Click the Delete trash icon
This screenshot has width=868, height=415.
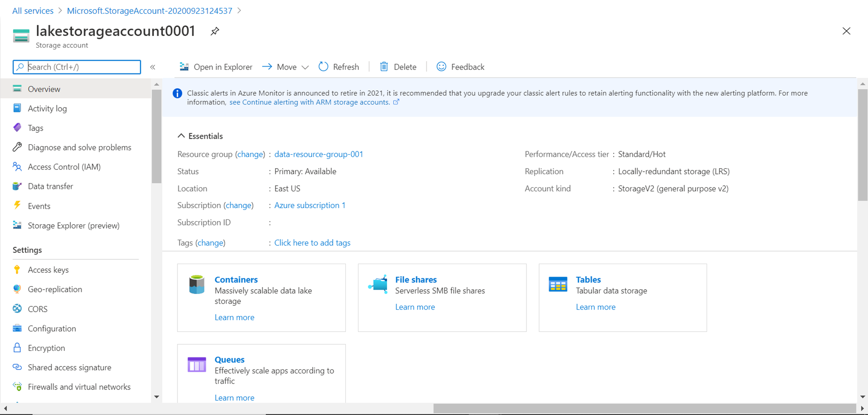384,67
